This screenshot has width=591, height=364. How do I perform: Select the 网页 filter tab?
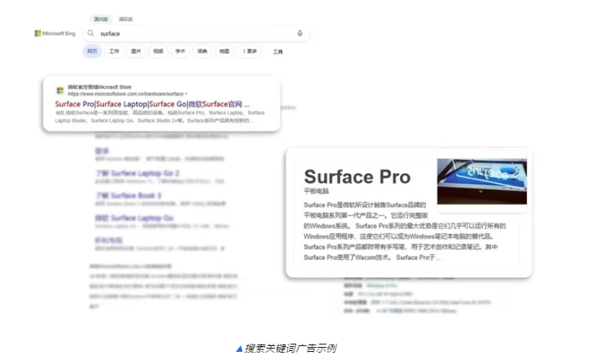click(92, 51)
